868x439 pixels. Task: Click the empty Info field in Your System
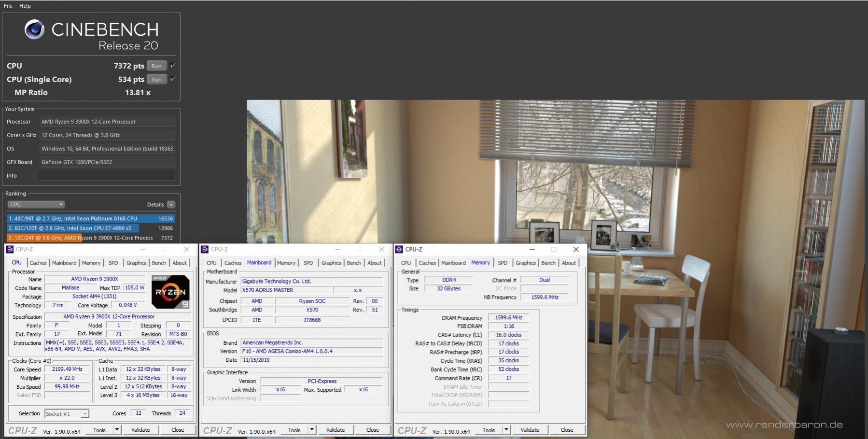click(x=107, y=175)
